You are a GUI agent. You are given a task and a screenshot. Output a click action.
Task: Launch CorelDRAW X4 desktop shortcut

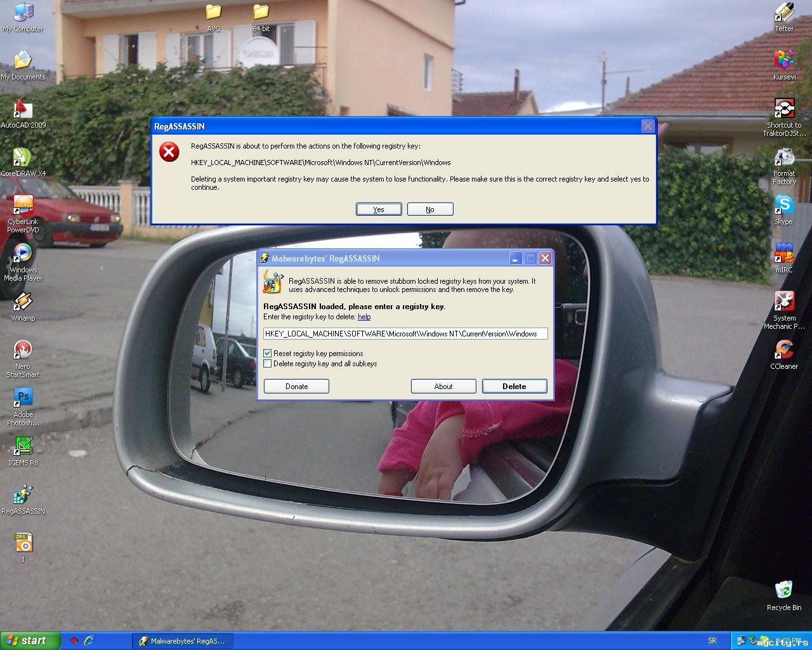23,162
